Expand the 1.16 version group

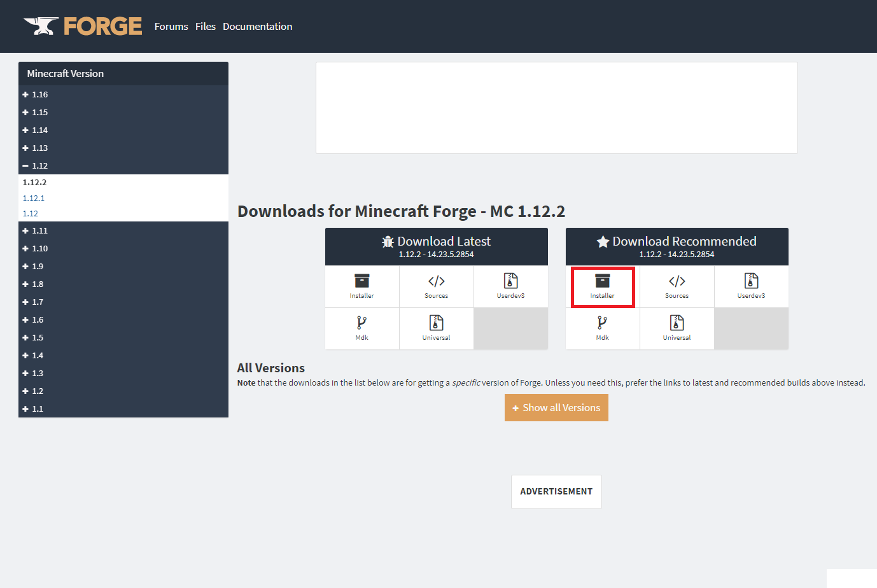123,94
